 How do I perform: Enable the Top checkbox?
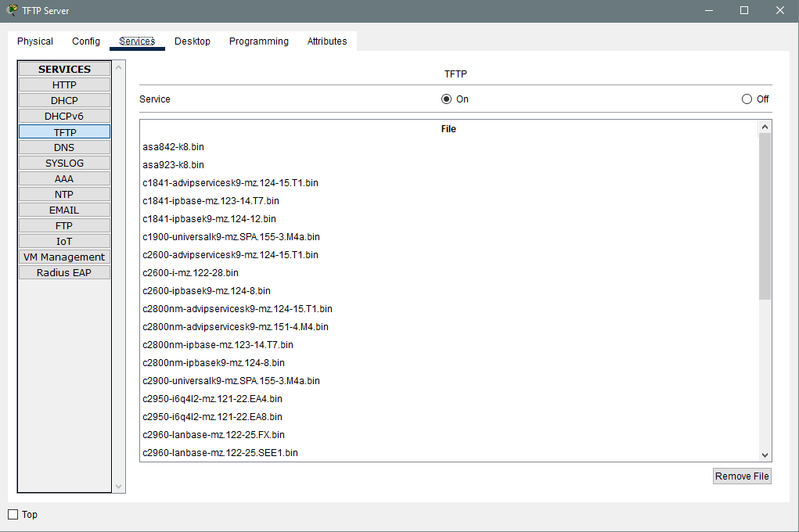pos(13,515)
